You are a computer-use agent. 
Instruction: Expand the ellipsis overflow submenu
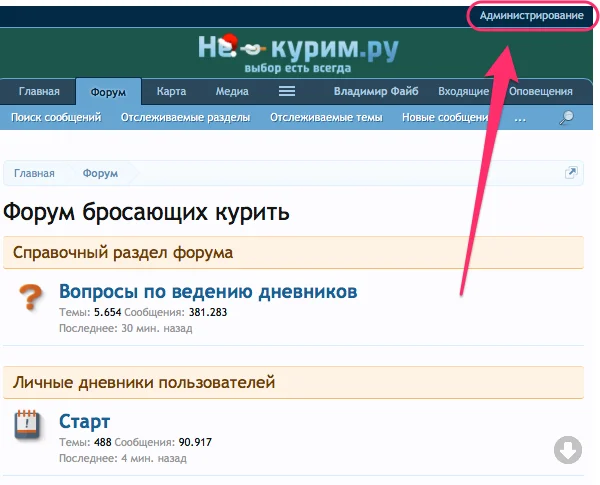click(520, 118)
